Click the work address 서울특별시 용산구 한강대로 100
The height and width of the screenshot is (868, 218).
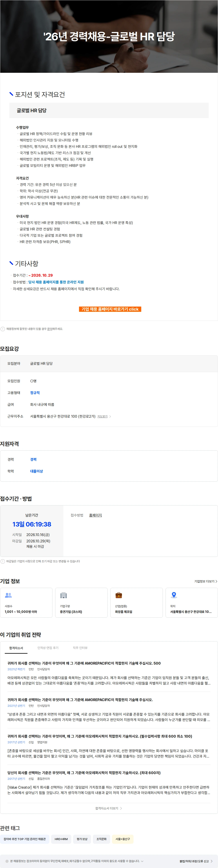coord(63,417)
